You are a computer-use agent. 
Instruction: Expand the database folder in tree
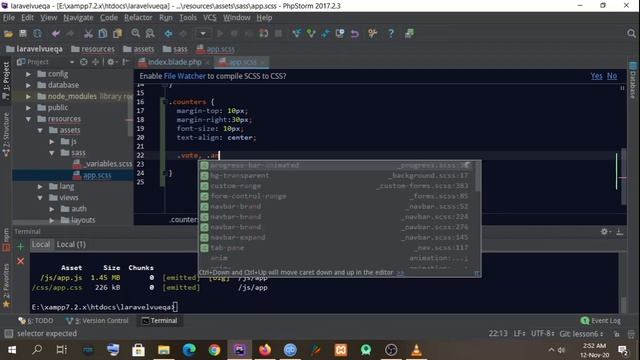tap(28, 85)
